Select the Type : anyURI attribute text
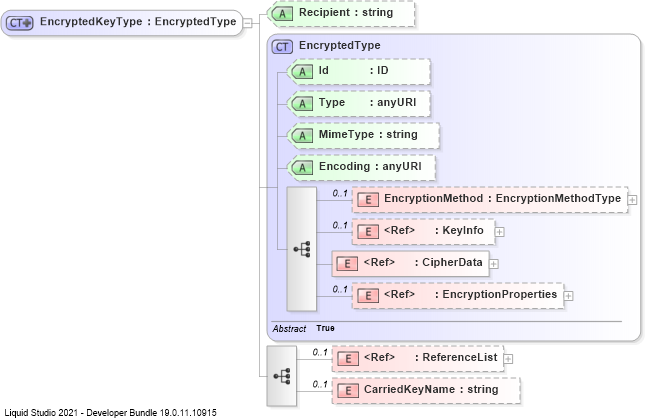The width and height of the screenshot is (645, 418). point(367,102)
